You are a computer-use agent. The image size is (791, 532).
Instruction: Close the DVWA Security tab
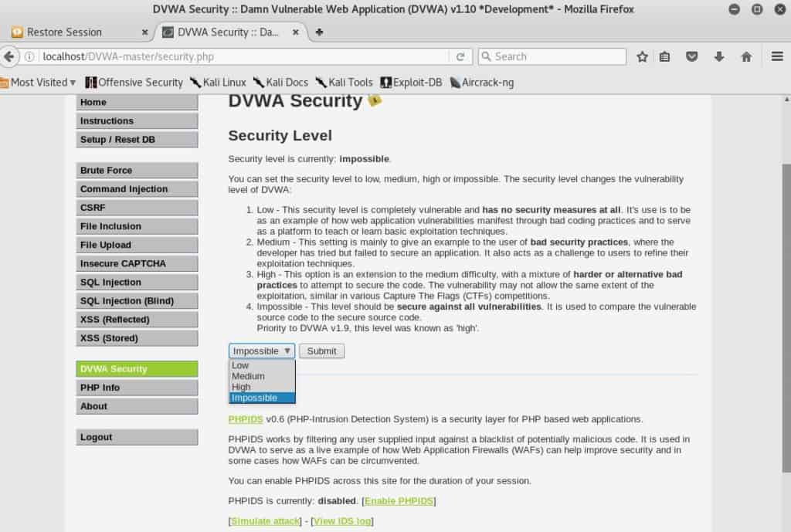pos(296,32)
